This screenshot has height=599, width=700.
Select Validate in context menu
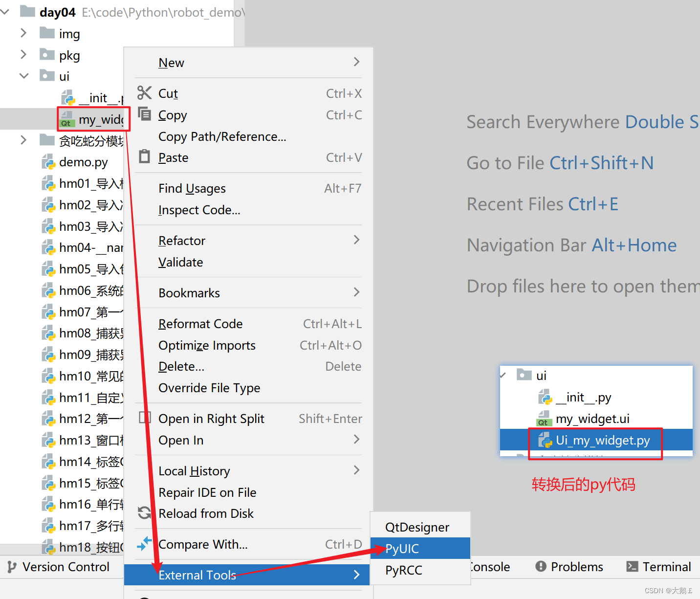tap(248, 262)
